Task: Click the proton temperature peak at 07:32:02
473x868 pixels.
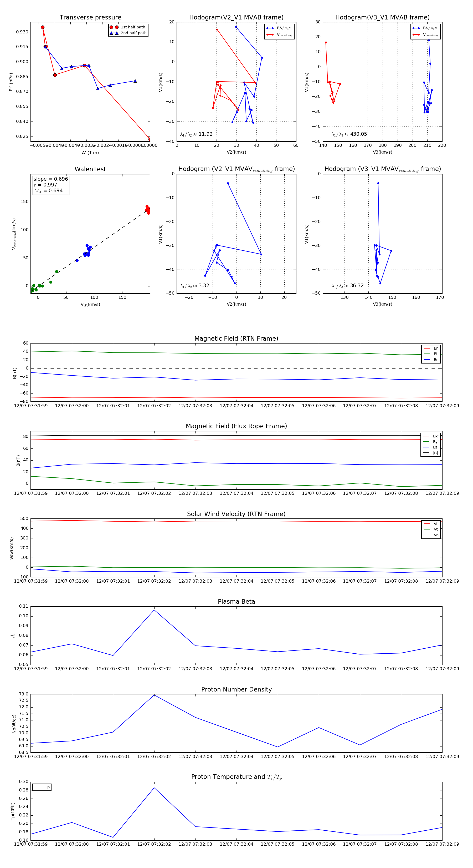Action: [154, 788]
